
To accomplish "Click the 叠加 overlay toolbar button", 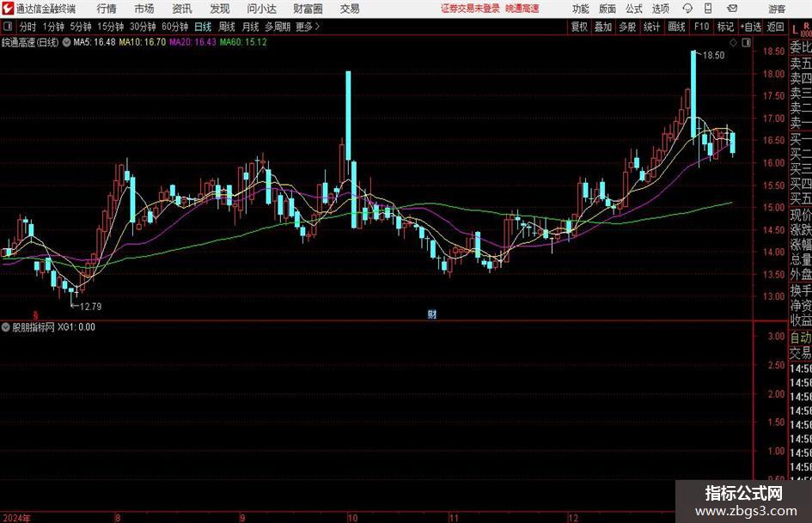I will 603,27.
